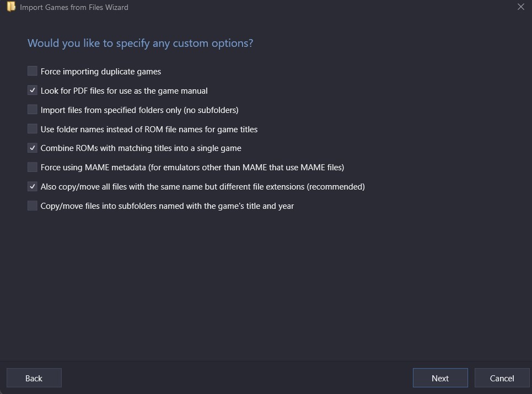Enable Force importing duplicate games checkbox
The width and height of the screenshot is (532, 394).
pyautogui.click(x=33, y=71)
